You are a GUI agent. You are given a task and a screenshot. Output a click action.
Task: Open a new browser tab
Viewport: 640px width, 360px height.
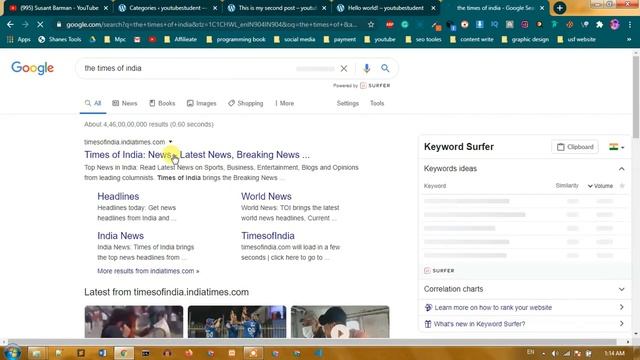(560, 8)
